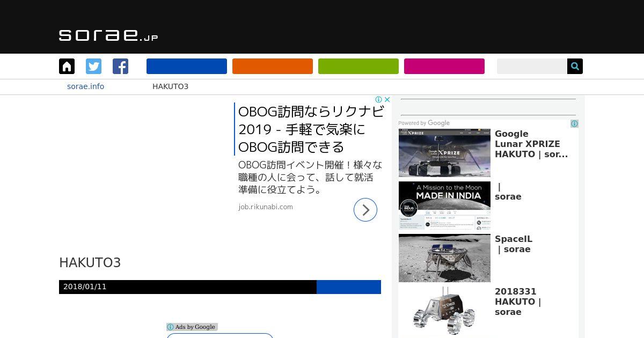Select the magenta navigation menu tab
The height and width of the screenshot is (338, 644).
tap(444, 67)
